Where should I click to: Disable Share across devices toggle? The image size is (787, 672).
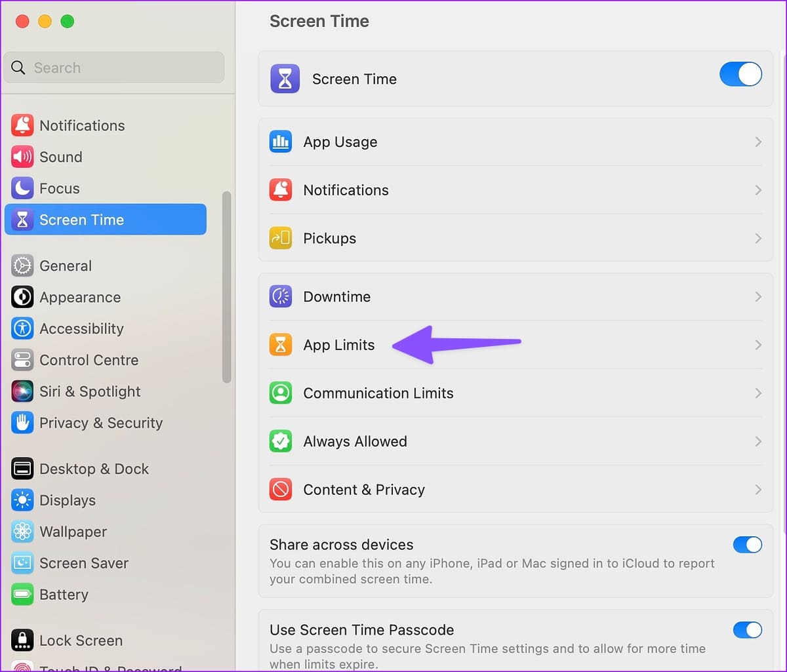tap(748, 544)
